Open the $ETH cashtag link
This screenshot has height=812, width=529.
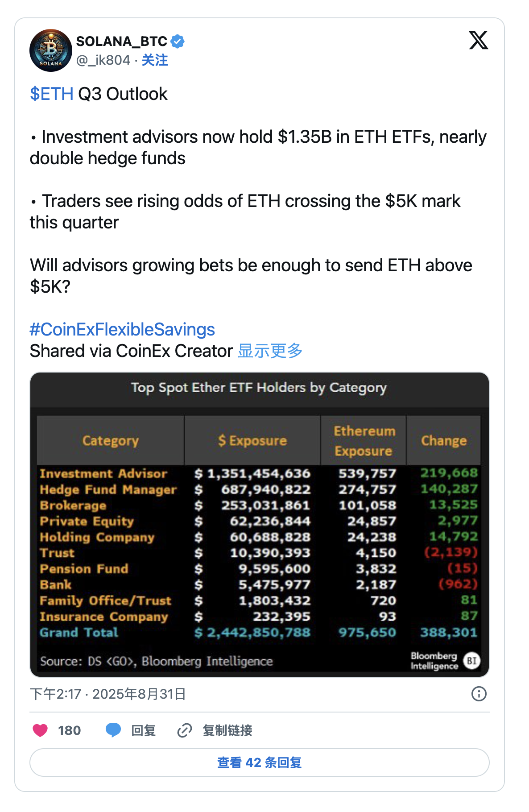[51, 94]
